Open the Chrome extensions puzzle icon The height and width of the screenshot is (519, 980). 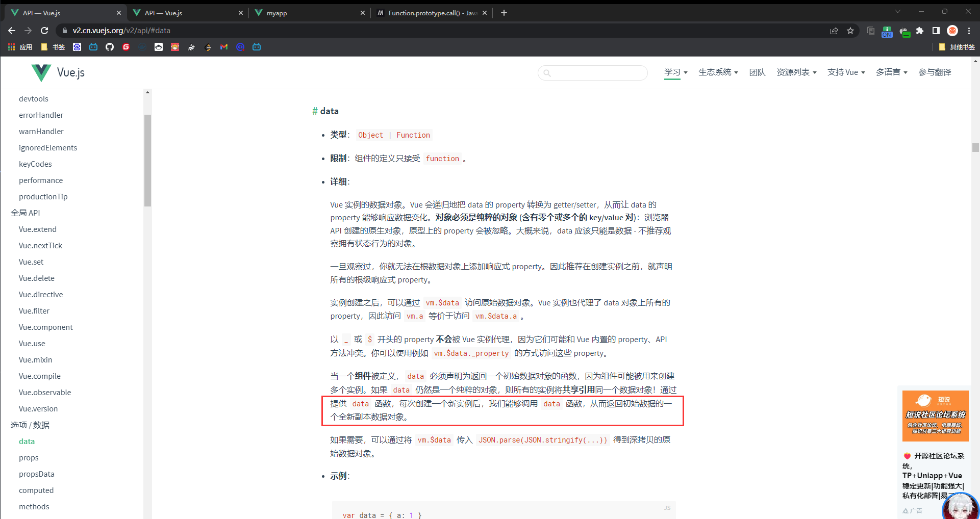[920, 31]
